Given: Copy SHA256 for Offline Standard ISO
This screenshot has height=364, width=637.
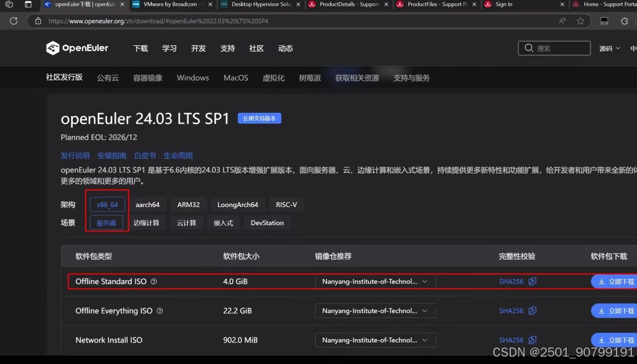Looking at the screenshot, I should pyautogui.click(x=532, y=281).
